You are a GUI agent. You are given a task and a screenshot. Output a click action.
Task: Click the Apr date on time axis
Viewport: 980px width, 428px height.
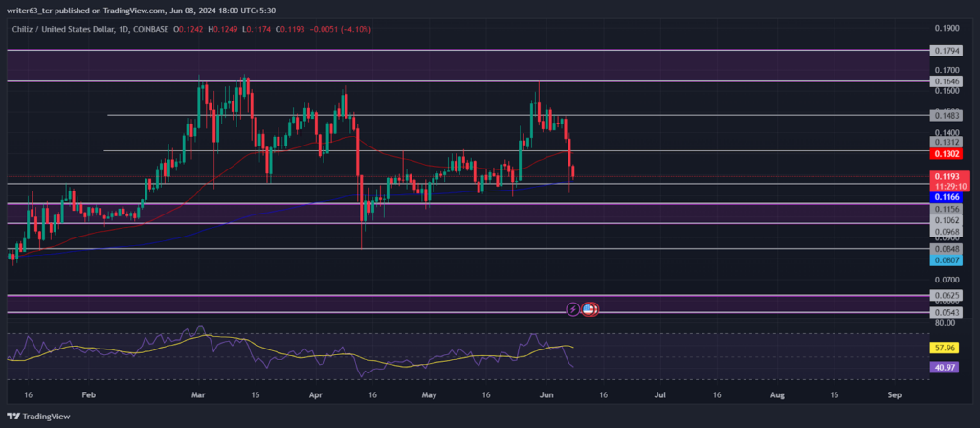pyautogui.click(x=316, y=395)
